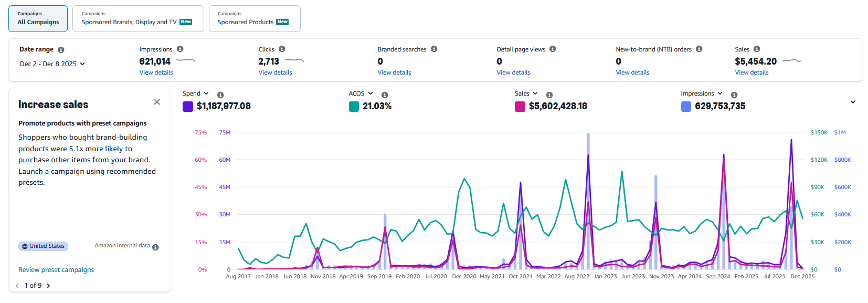Click the Clicks info icon
Screen dimensions: 868x303
(x=282, y=49)
